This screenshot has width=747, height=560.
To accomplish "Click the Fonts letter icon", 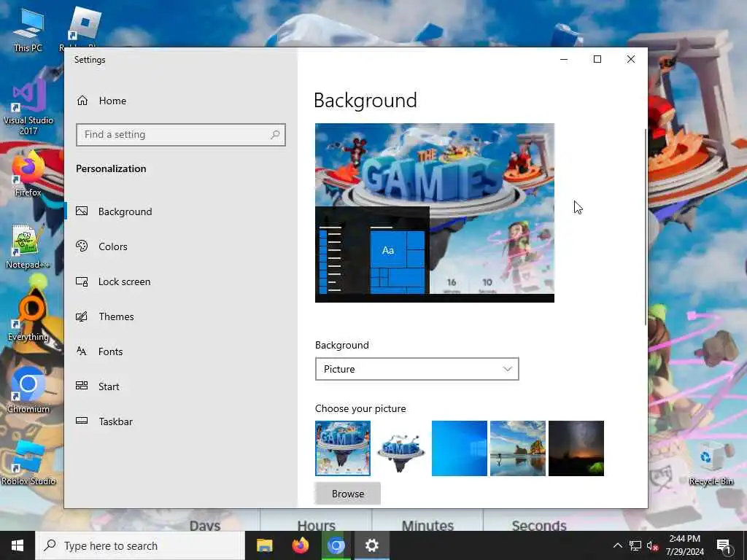I will pyautogui.click(x=82, y=351).
